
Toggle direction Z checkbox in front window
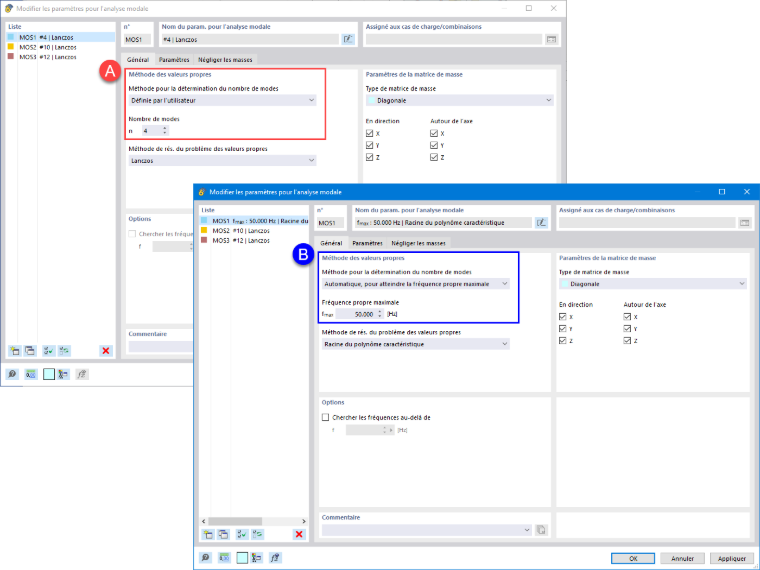point(562,341)
